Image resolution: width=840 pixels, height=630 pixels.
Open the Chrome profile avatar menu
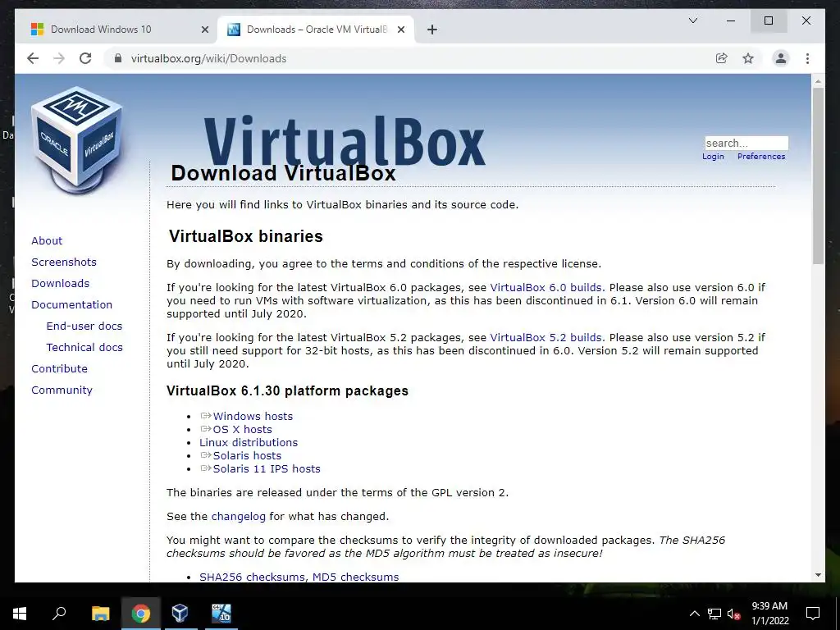pyautogui.click(x=781, y=58)
